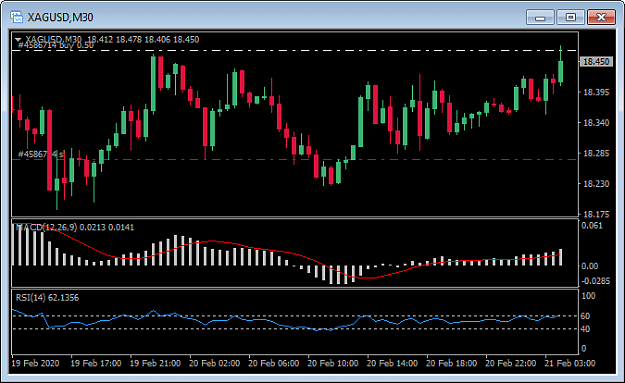625x383 pixels.
Task: Close the XAGUSD,M30 chart window
Action: (x=601, y=18)
